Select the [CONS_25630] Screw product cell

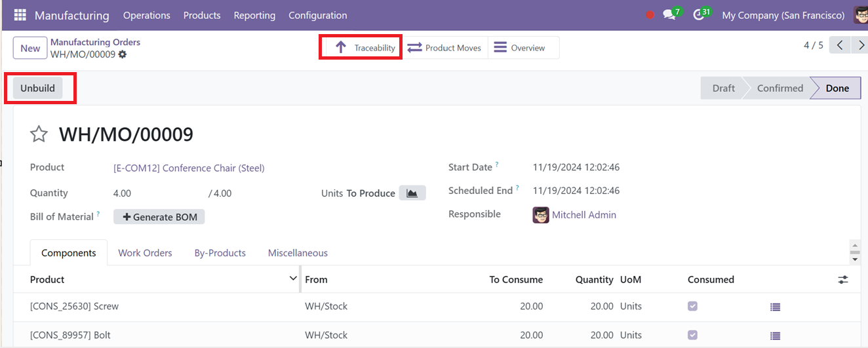click(x=74, y=306)
